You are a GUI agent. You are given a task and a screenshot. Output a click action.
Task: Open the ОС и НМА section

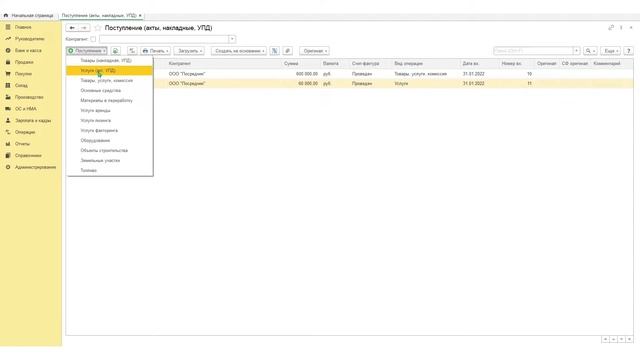coord(25,109)
